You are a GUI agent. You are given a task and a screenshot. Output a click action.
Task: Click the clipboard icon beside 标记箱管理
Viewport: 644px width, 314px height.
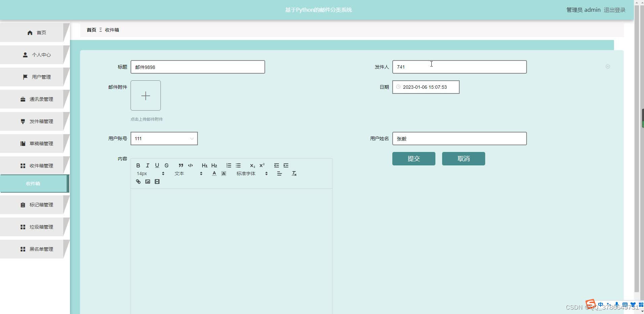point(23,205)
